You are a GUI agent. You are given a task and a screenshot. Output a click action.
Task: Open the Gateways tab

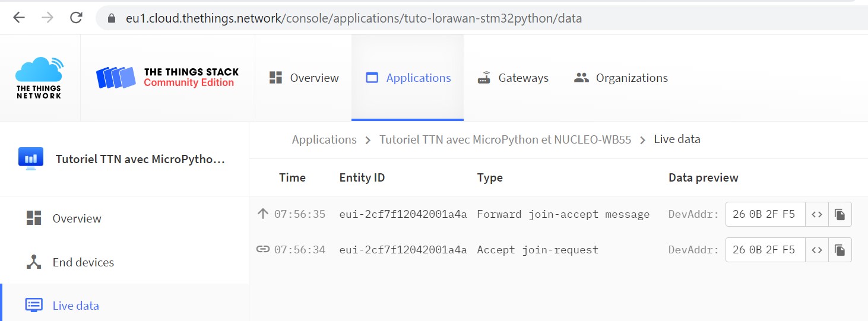tap(513, 78)
